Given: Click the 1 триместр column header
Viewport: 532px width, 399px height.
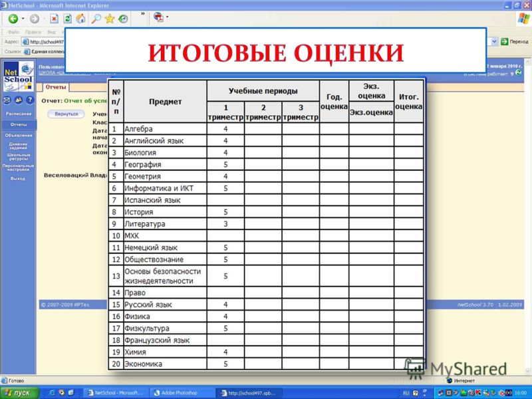Looking at the screenshot, I should point(225,112).
